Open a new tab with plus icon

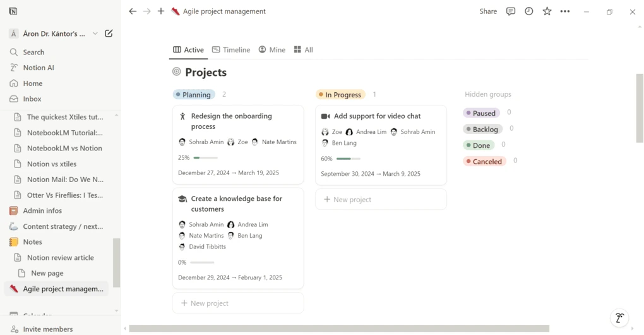[161, 11]
